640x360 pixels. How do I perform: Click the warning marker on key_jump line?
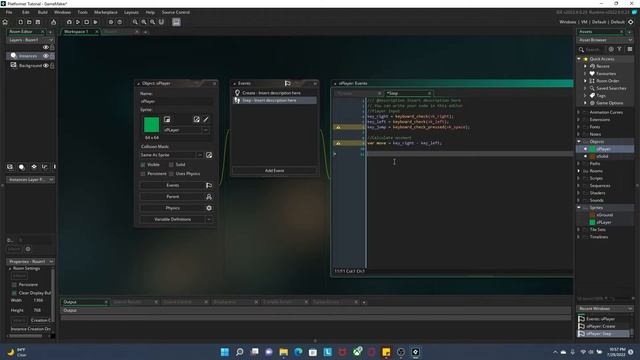pyautogui.click(x=338, y=127)
